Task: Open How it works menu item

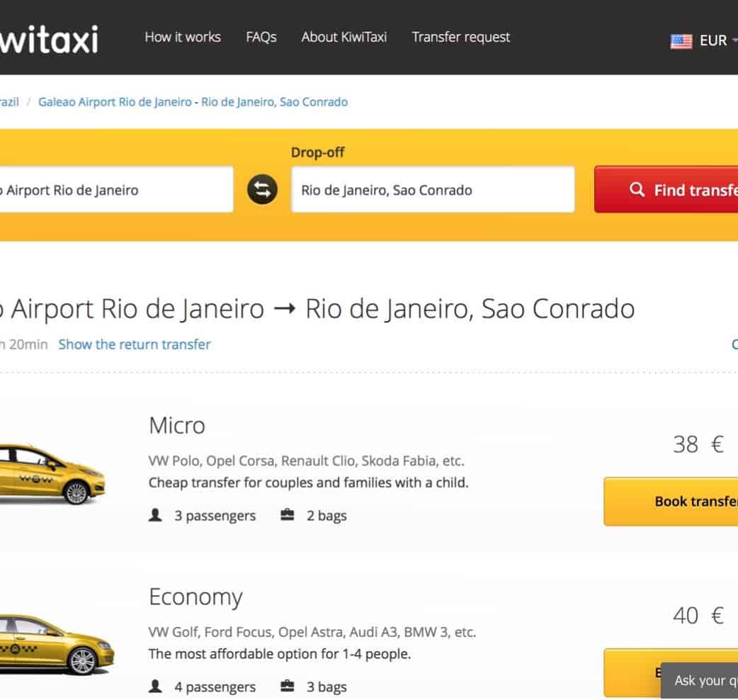Action: (x=183, y=37)
